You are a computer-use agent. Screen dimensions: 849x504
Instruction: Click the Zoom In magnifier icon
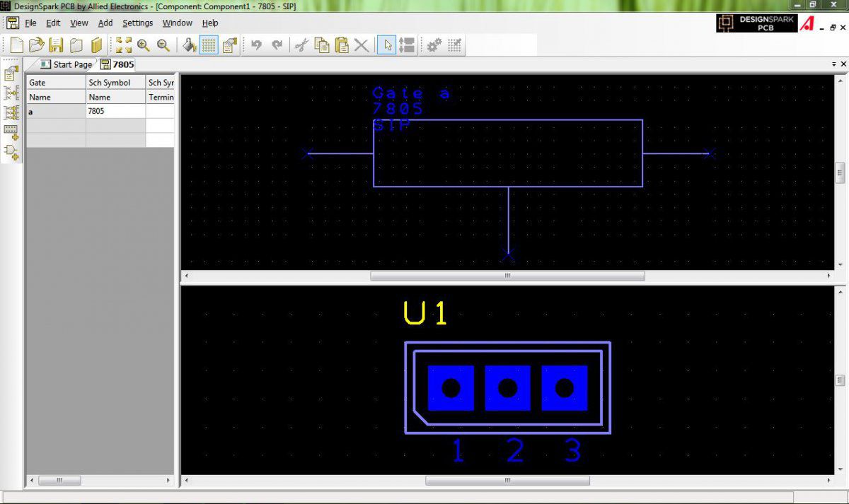(144, 45)
